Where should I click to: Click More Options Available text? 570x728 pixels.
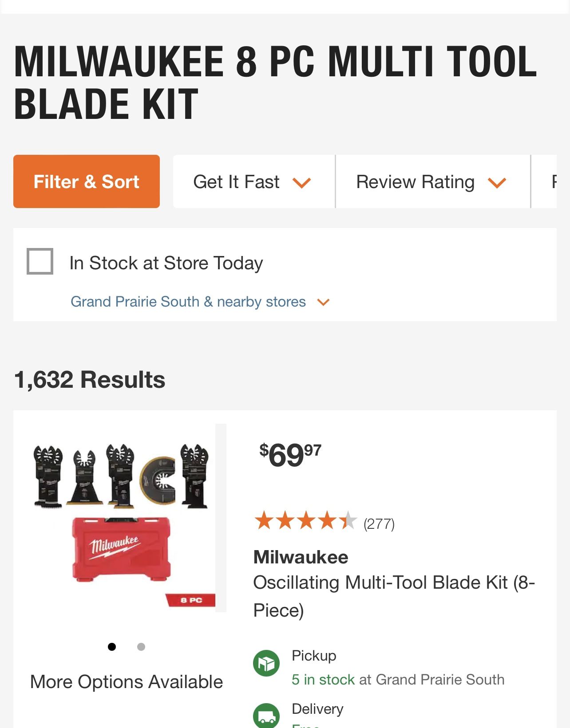click(x=127, y=682)
